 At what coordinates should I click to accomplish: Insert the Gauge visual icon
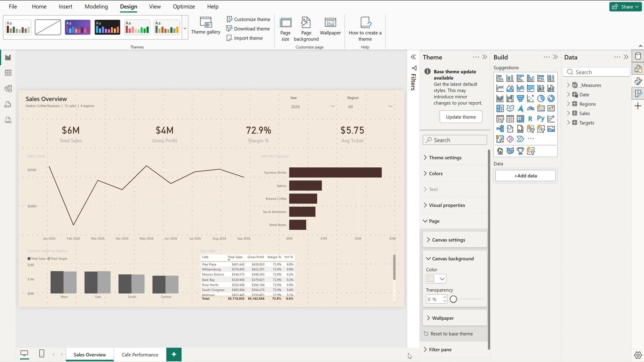pos(530,108)
